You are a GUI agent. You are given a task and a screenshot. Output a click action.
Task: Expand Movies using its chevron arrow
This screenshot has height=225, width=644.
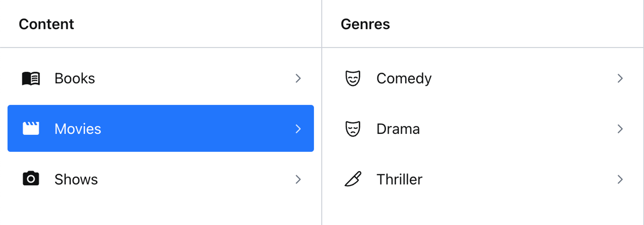coord(298,129)
